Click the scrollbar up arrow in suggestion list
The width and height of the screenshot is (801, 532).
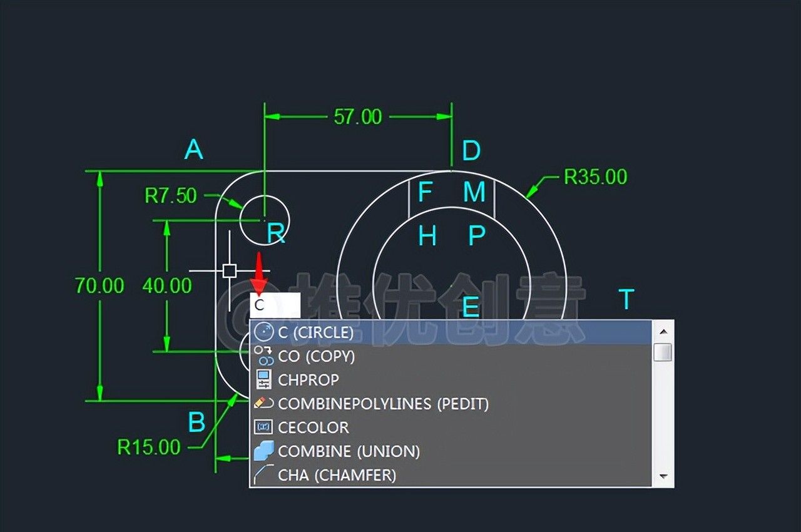(663, 330)
